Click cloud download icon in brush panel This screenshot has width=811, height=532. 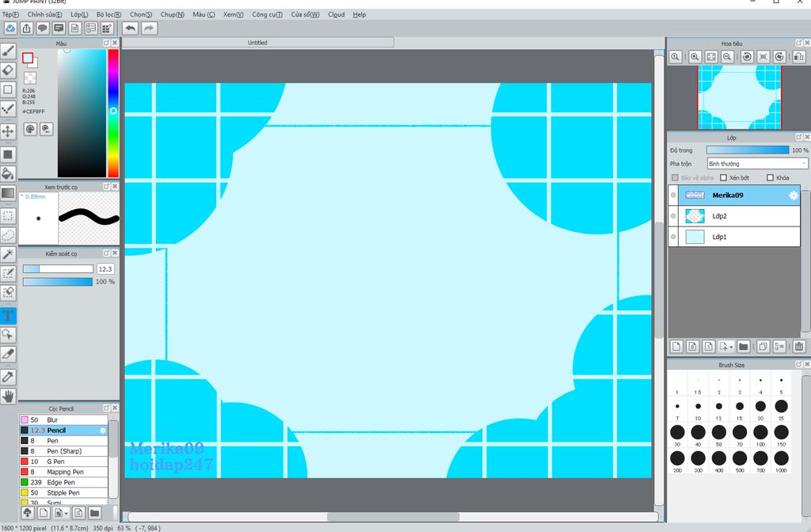[x=28, y=512]
